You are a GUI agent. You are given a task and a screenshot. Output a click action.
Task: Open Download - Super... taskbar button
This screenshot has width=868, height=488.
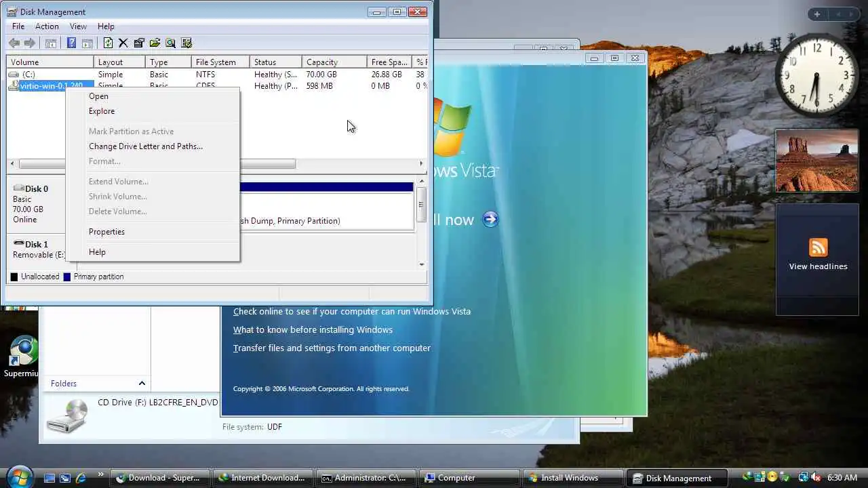tap(159, 478)
